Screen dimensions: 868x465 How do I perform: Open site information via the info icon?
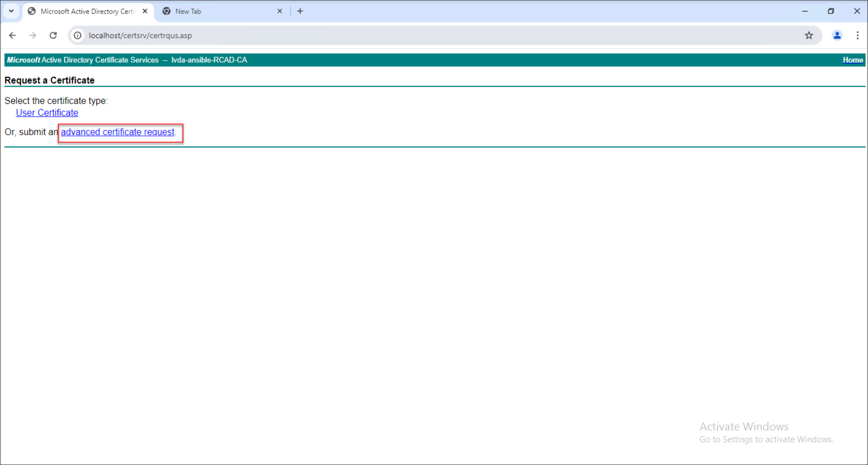pyautogui.click(x=77, y=35)
